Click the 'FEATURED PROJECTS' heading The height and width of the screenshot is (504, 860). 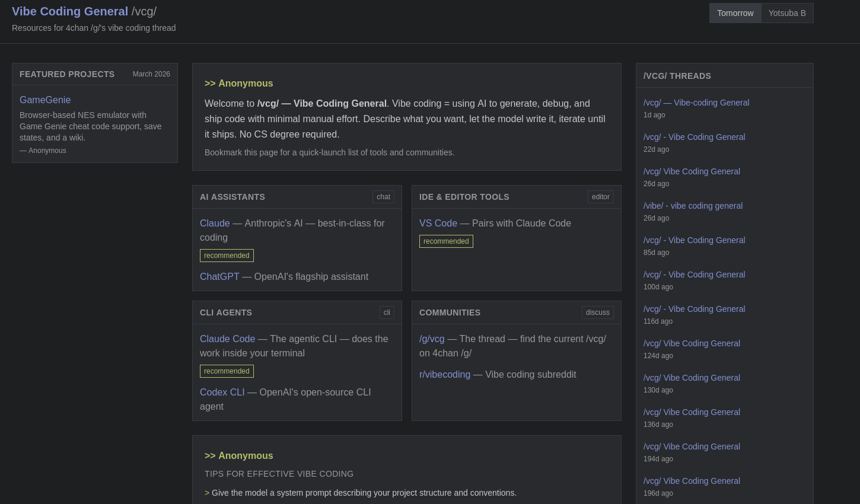(67, 74)
